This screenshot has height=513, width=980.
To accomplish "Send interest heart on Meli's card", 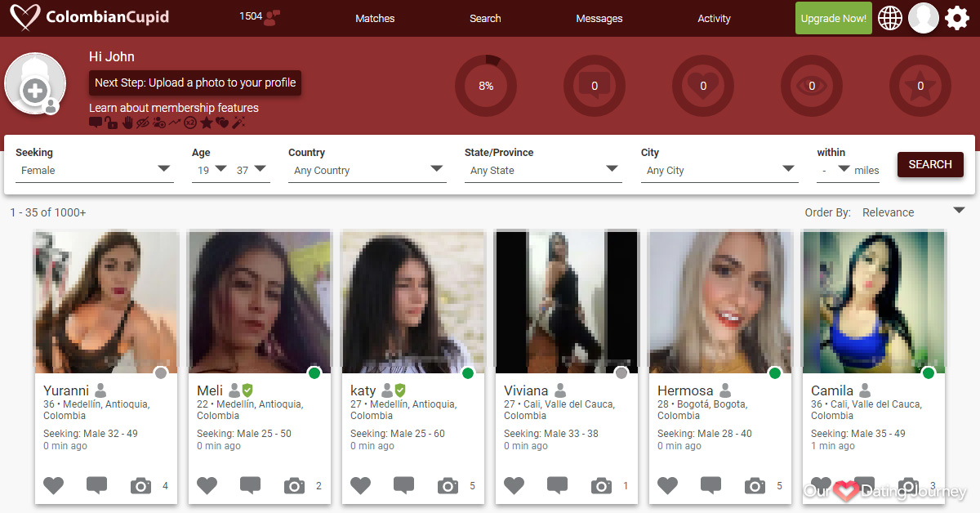I will coord(207,485).
